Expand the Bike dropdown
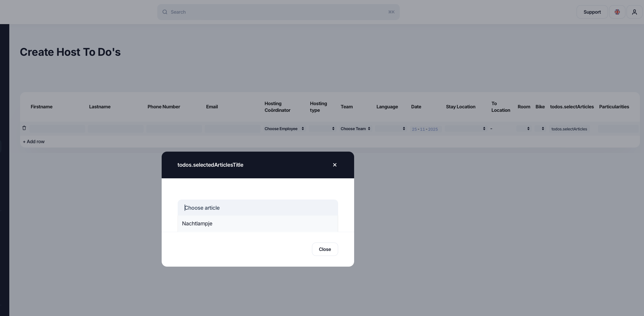This screenshot has height=316, width=644. click(540, 129)
